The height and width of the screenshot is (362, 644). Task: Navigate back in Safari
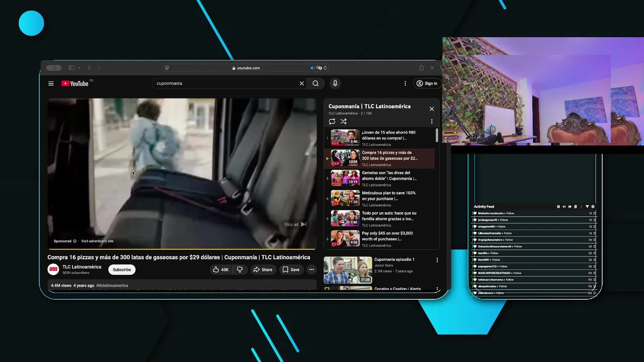pos(89,68)
